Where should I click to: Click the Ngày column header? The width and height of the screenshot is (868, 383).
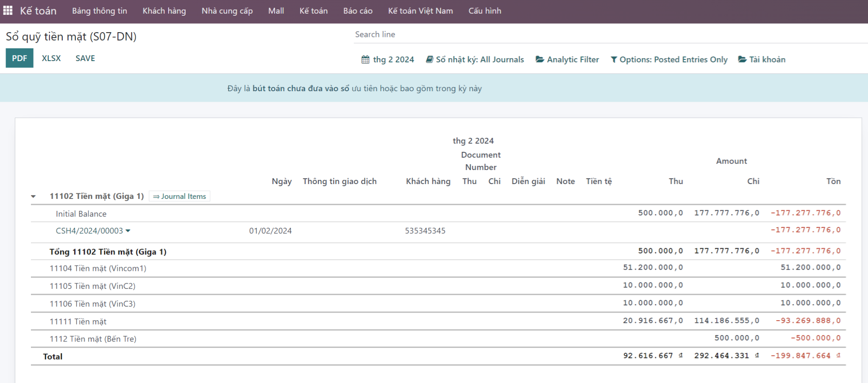282,181
